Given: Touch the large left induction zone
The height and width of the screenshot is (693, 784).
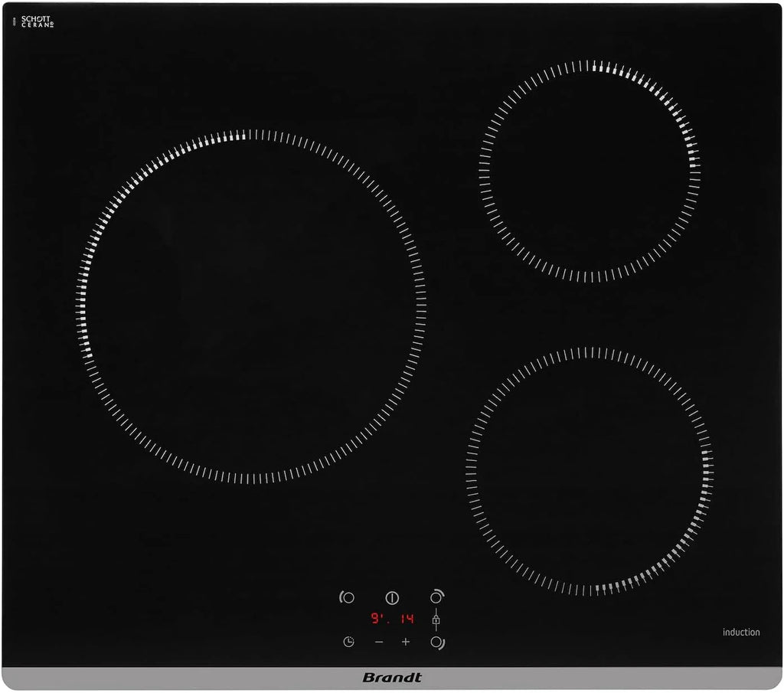Looking at the screenshot, I should point(250,306).
